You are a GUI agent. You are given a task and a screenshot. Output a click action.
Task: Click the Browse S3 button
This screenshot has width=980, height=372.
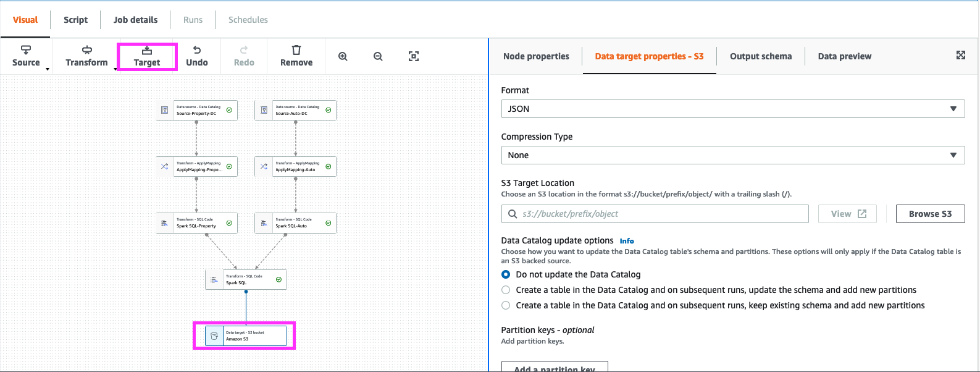pos(930,214)
